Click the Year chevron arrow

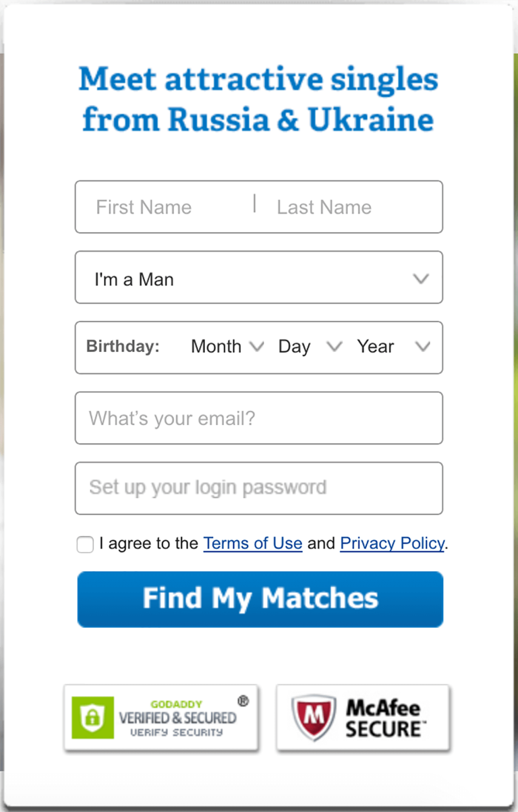point(423,347)
